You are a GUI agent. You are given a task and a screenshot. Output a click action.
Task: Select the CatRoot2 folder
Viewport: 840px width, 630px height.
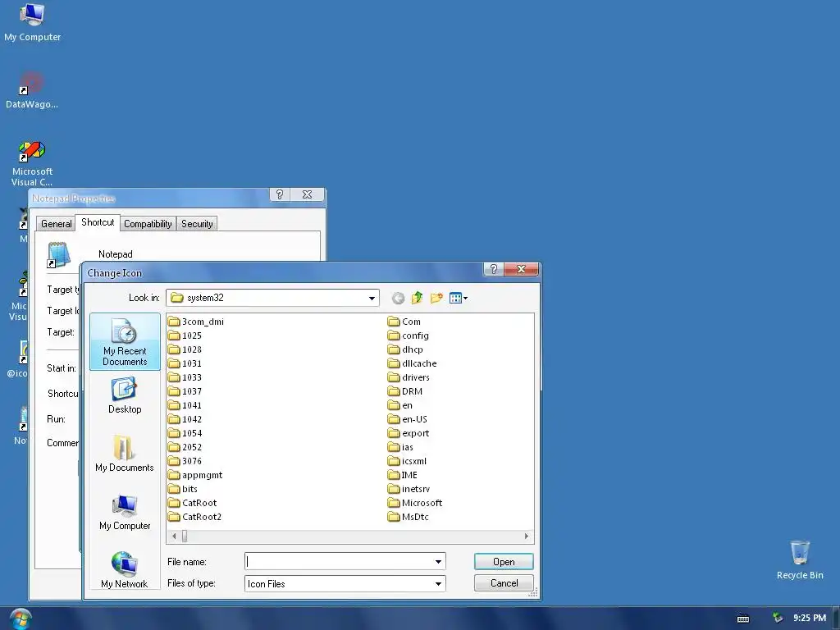[195, 517]
